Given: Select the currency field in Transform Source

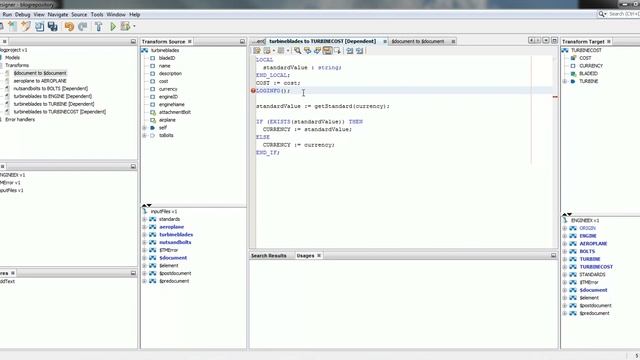Looking at the screenshot, I should pos(168,89).
